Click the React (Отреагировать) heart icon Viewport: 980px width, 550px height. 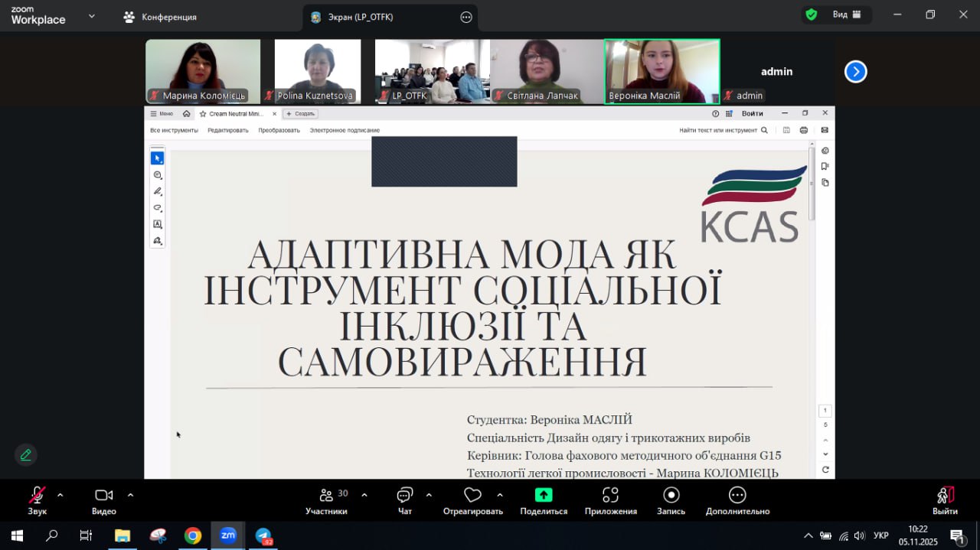point(472,496)
